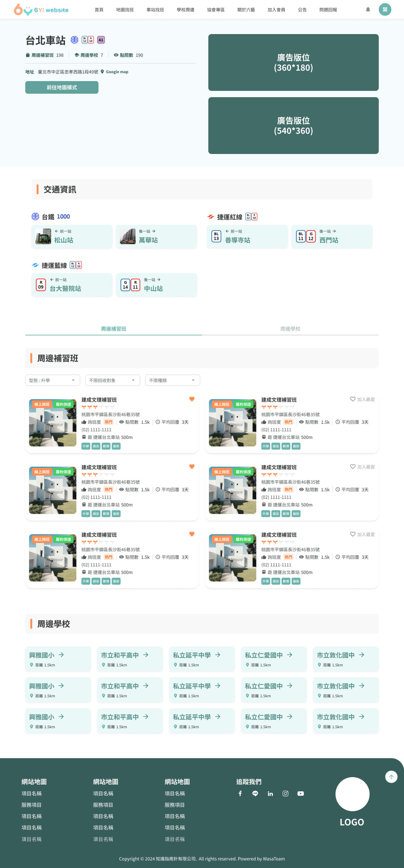The image size is (404, 868).
Task: Go to next station 中山站
Action: 156,285
